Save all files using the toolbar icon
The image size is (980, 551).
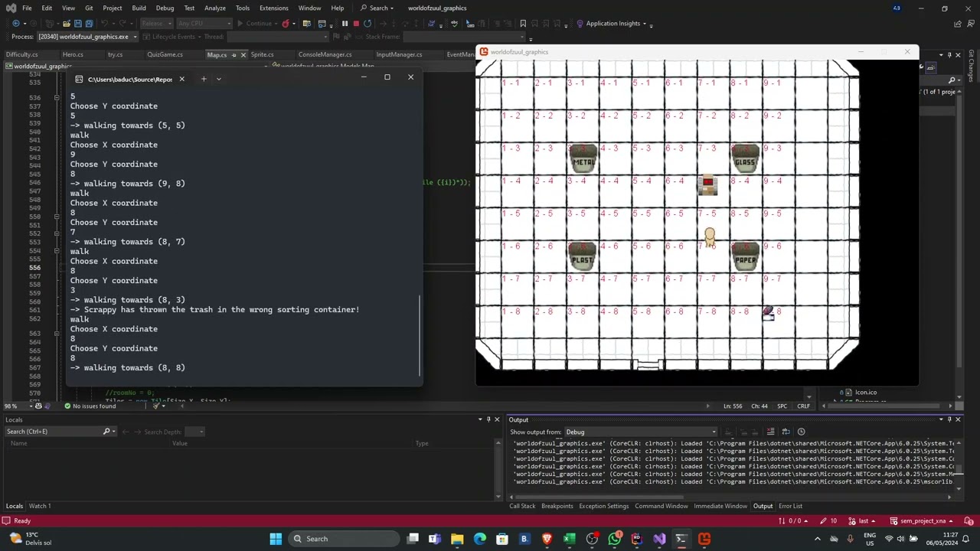(89, 24)
